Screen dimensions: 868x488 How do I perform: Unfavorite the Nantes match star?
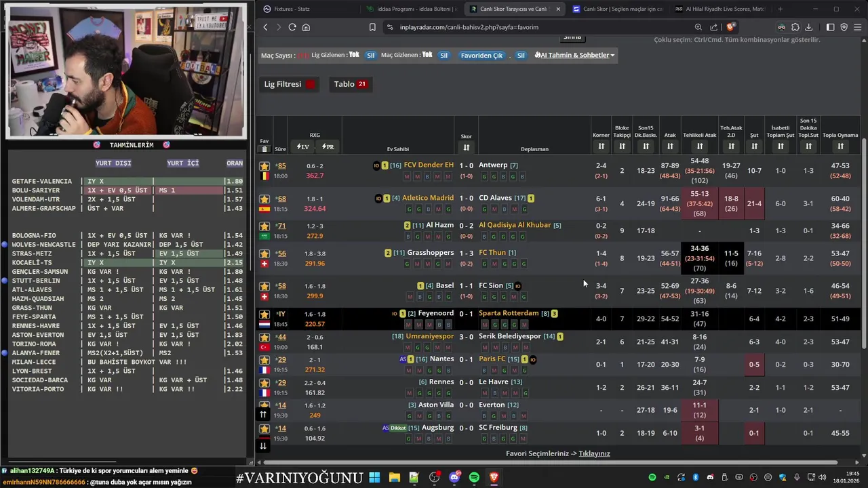point(264,360)
